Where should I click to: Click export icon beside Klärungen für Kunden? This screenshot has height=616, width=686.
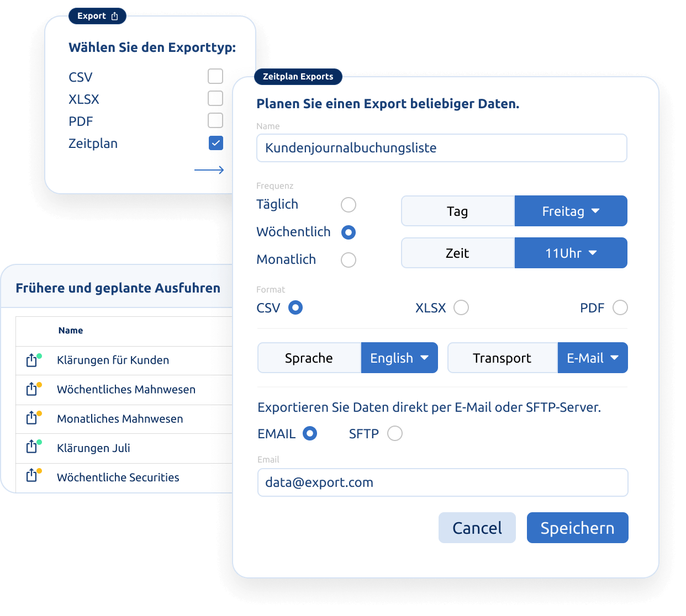pos(32,360)
